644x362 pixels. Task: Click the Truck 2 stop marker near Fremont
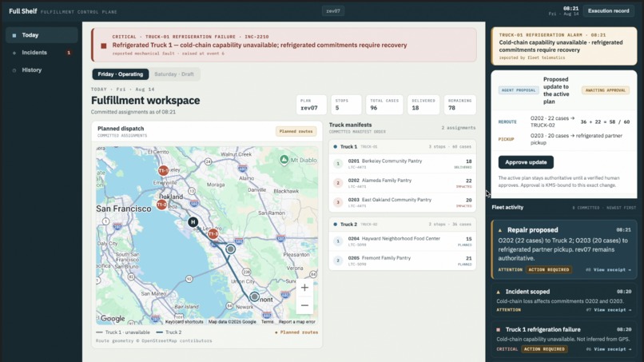click(255, 296)
